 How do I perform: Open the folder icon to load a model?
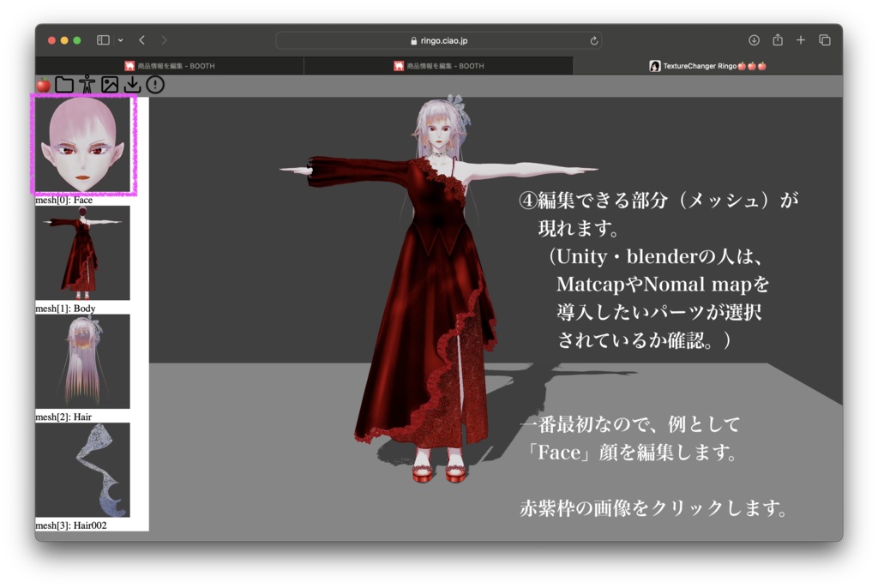point(63,84)
